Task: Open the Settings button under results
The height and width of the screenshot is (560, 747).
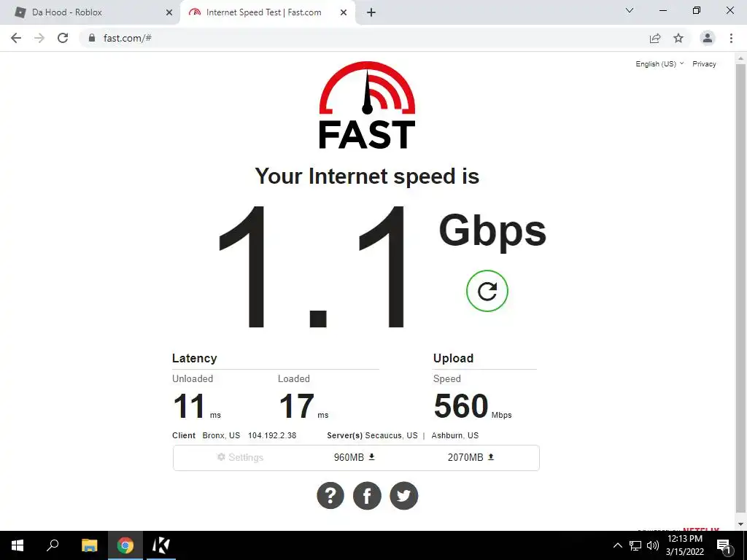Action: 240,457
